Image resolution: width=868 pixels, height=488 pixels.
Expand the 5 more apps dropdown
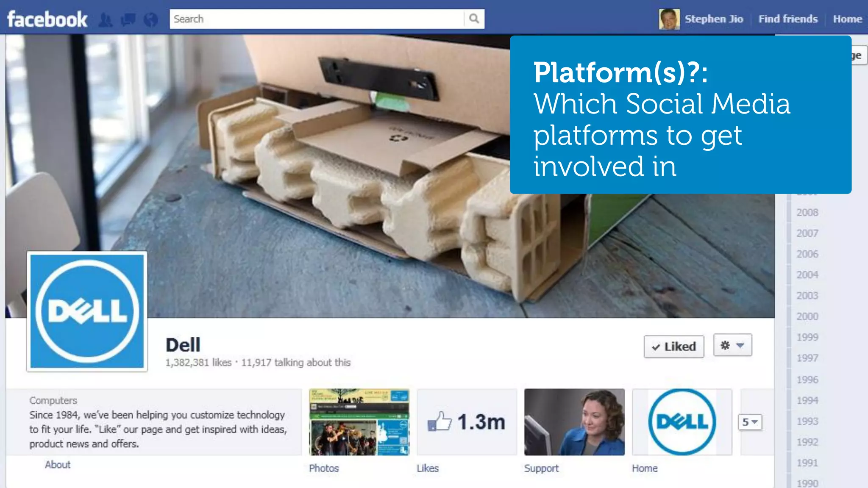[750, 422]
